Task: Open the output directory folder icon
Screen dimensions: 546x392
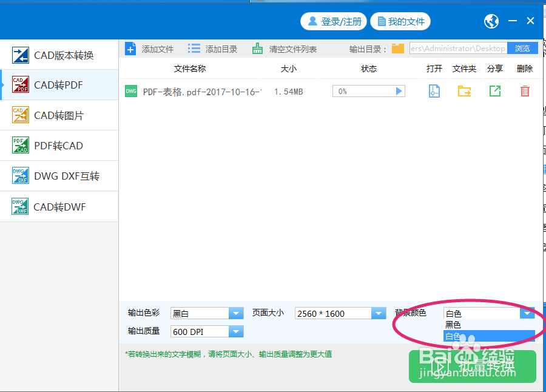Action: [397, 48]
